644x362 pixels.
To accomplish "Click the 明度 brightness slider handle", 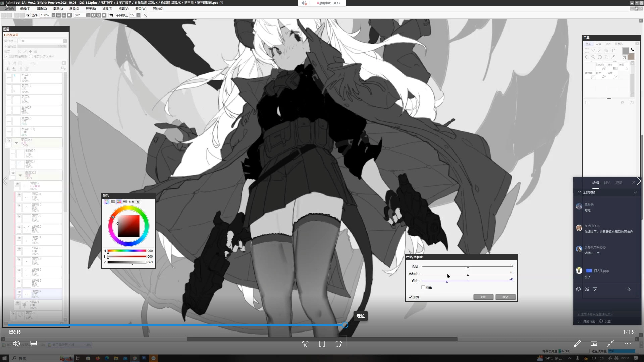I will point(447,282).
